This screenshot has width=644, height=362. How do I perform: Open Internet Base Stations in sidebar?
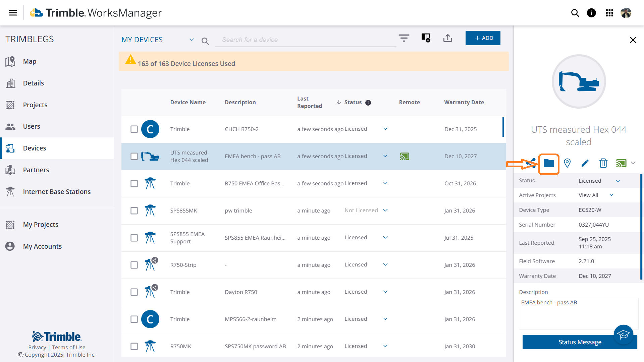coord(57,192)
